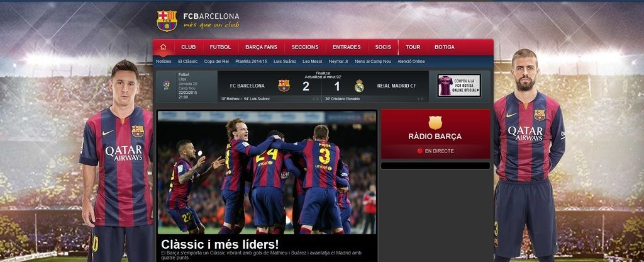The width and height of the screenshot is (644, 262).
Task: Open the El Clàssic sub-navigation link
Action: tap(187, 61)
